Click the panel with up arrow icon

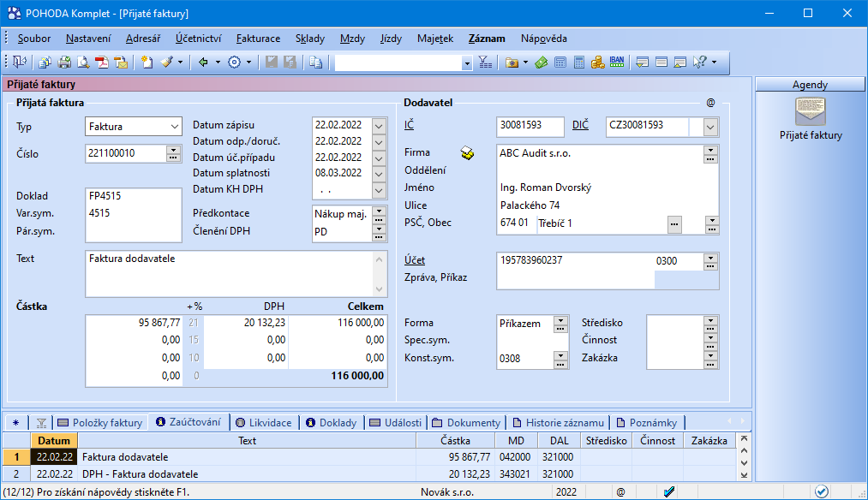679,62
